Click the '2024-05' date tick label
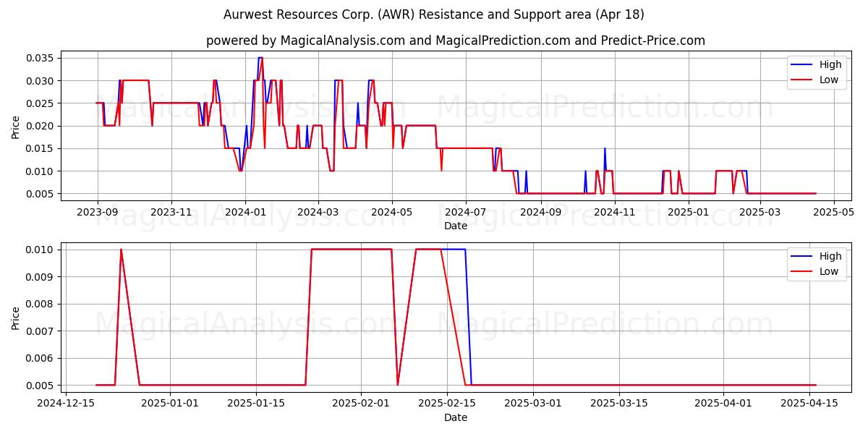This screenshot has width=868, height=434. tap(391, 212)
